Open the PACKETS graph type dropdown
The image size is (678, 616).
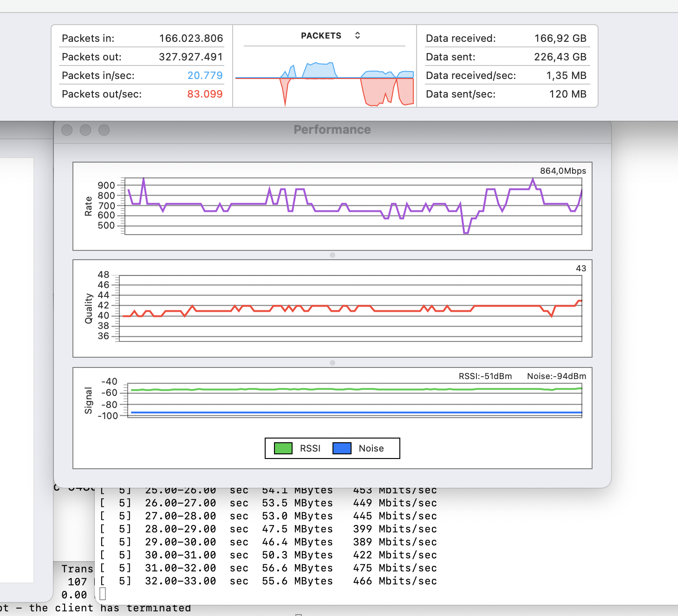(x=330, y=36)
